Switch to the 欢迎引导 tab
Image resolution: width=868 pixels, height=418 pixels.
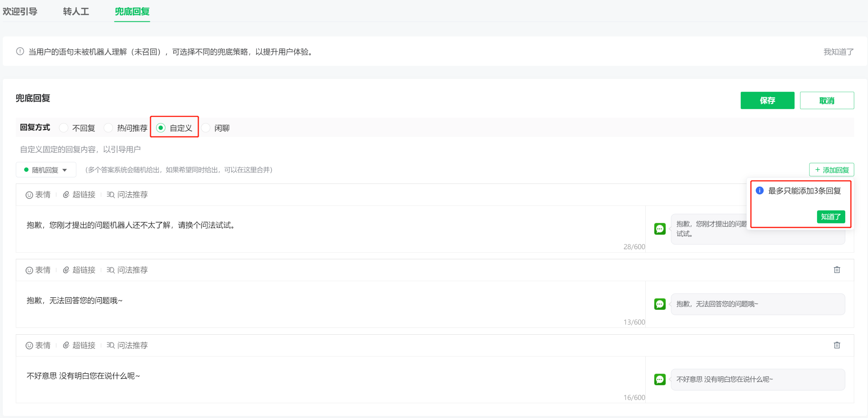click(20, 11)
